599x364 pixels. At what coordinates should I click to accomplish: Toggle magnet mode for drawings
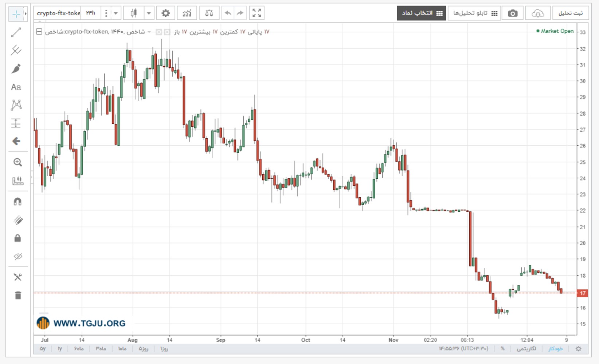(17, 202)
